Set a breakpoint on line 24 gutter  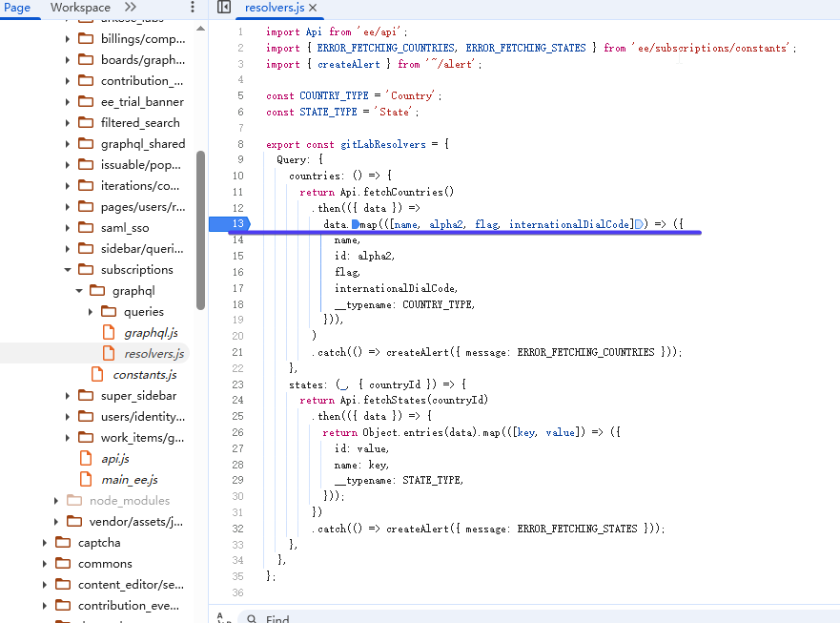tap(237, 400)
